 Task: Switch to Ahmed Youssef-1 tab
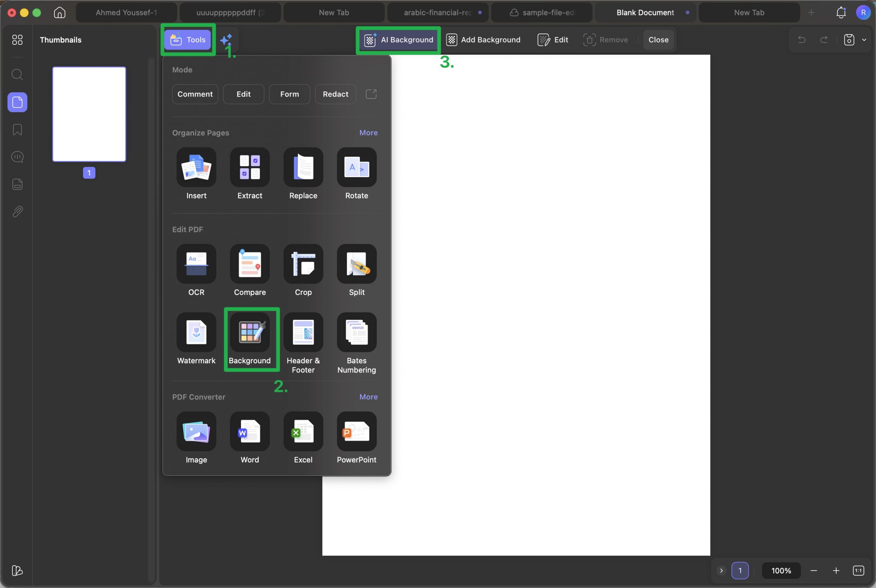(x=126, y=12)
